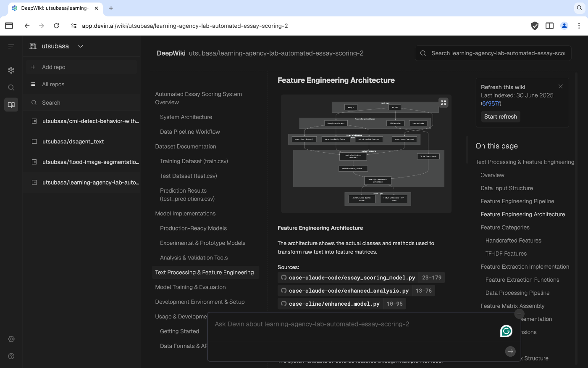
Task: Jump to Data Processing Pipeline section
Action: (x=517, y=293)
